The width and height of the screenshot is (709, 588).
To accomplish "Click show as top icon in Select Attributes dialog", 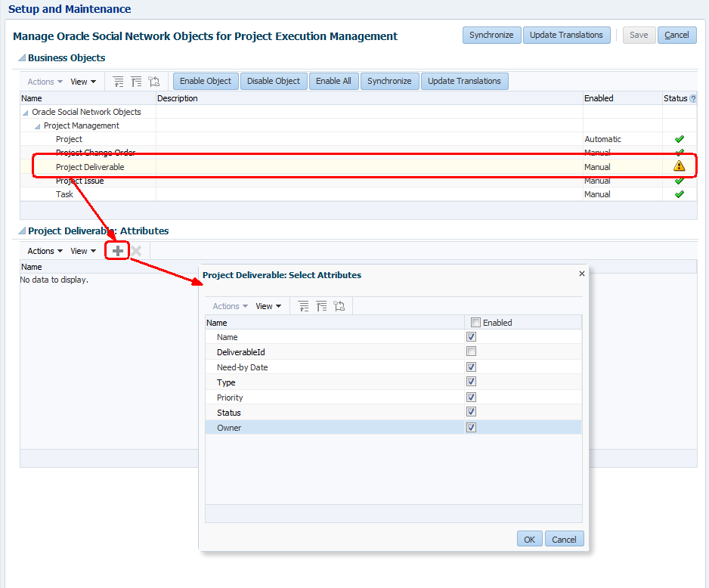I will pos(339,306).
